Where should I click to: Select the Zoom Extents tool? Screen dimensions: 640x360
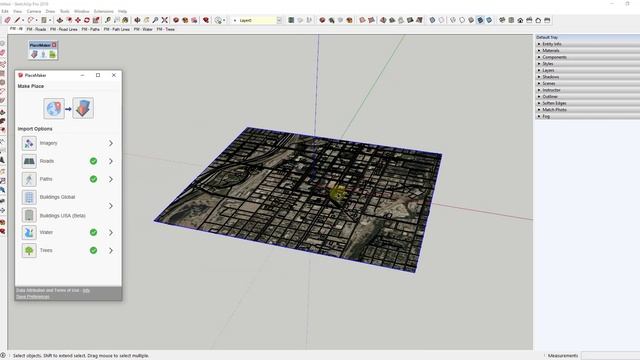click(164, 20)
